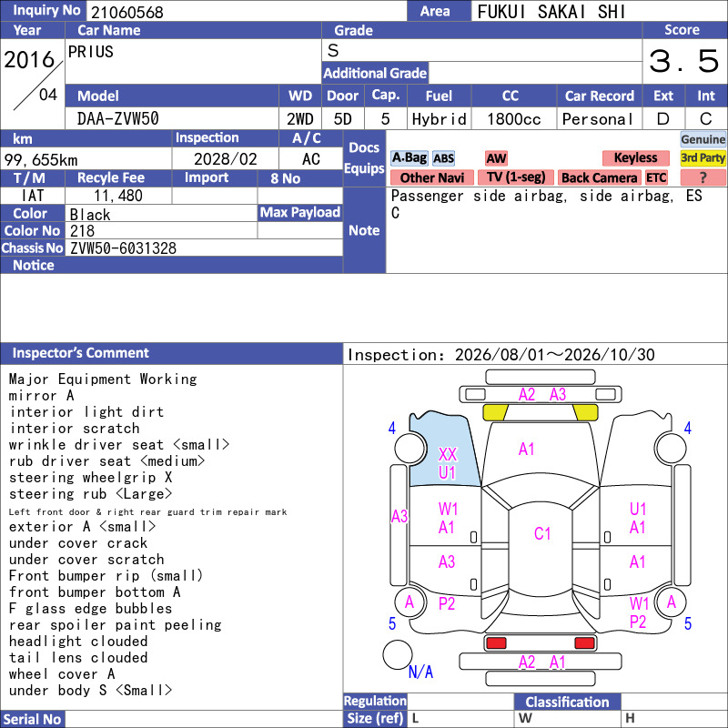Screen dimensions: 728x728
Task: Click the comment 'Left front door' repair mark
Action: (x=147, y=512)
